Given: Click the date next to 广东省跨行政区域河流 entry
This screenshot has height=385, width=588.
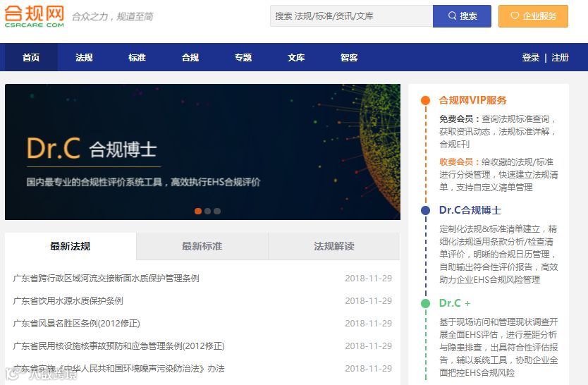Looking at the screenshot, I should coord(368,278).
